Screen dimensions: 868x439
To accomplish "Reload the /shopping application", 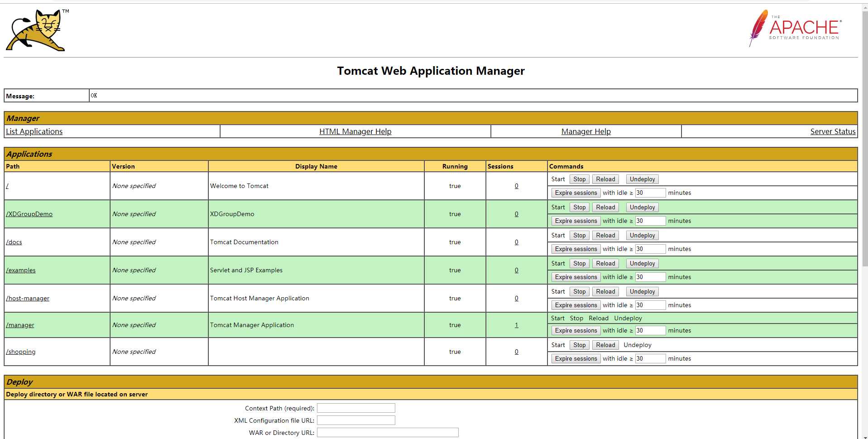I will point(605,345).
